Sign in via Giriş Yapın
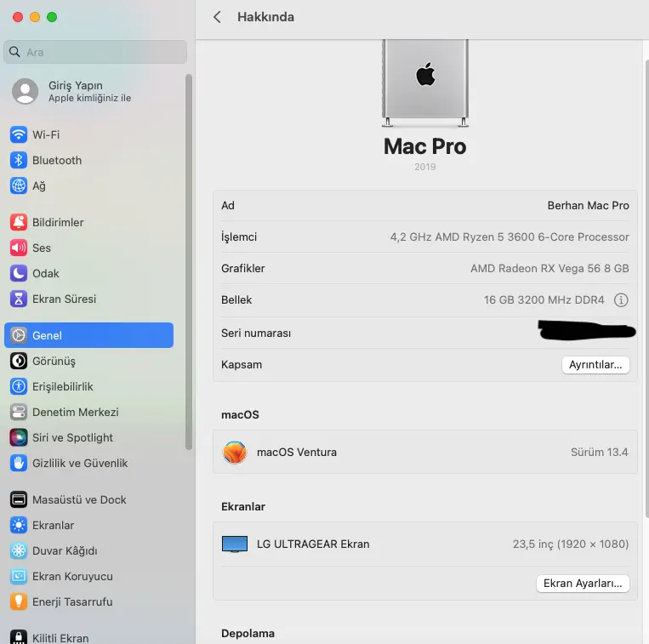 (76, 85)
